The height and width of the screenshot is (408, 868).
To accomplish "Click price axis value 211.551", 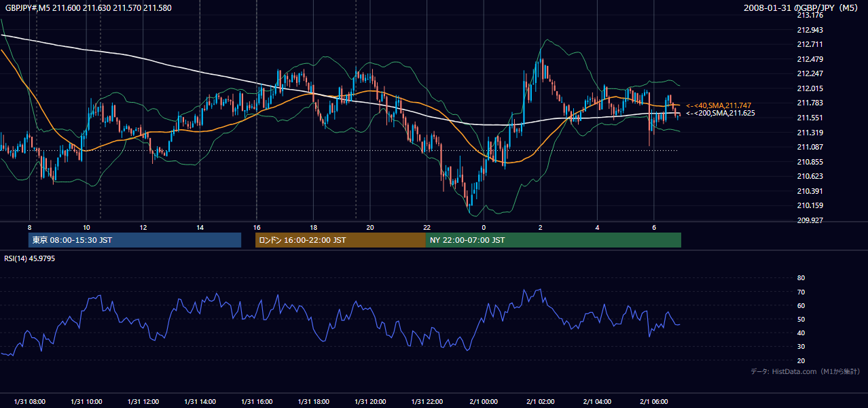I will 810,118.
